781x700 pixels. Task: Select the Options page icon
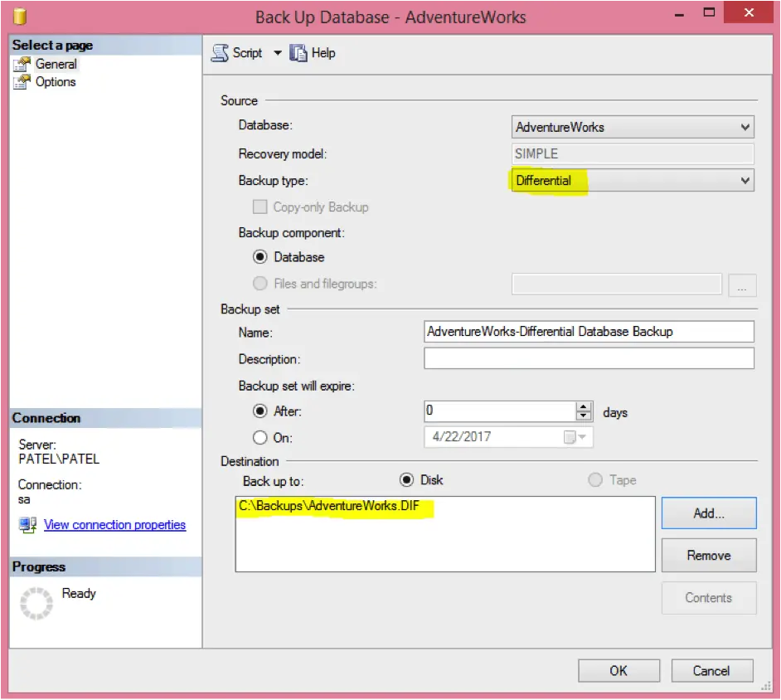(22, 82)
